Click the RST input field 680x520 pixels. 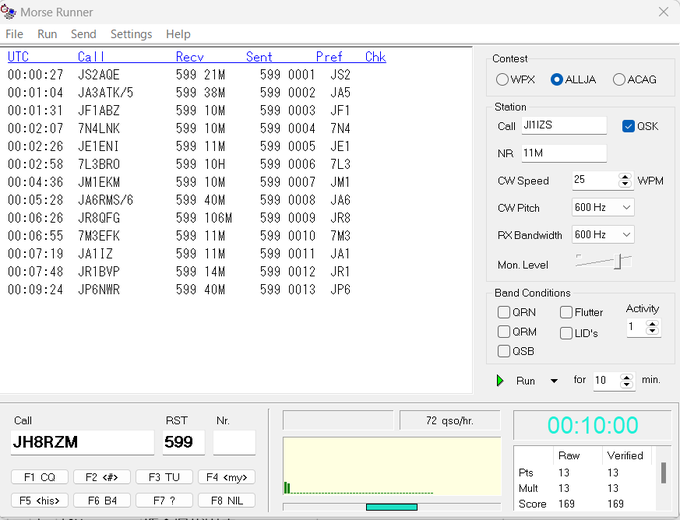(x=183, y=442)
